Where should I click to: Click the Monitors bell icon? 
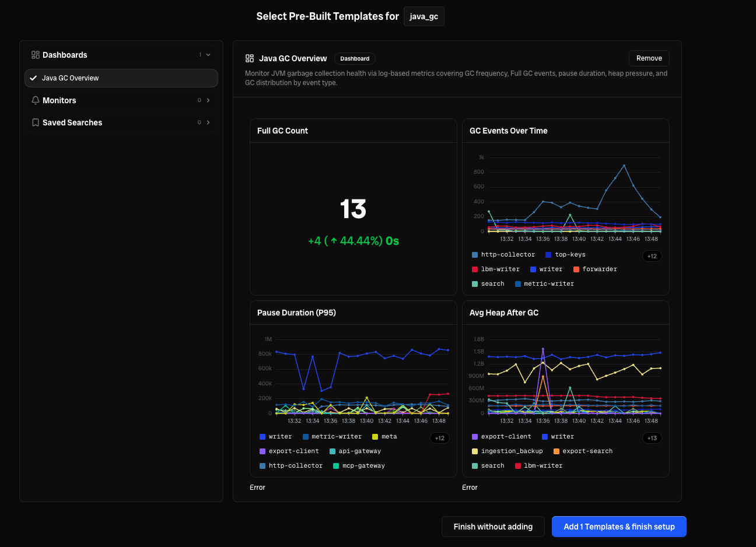pos(36,100)
